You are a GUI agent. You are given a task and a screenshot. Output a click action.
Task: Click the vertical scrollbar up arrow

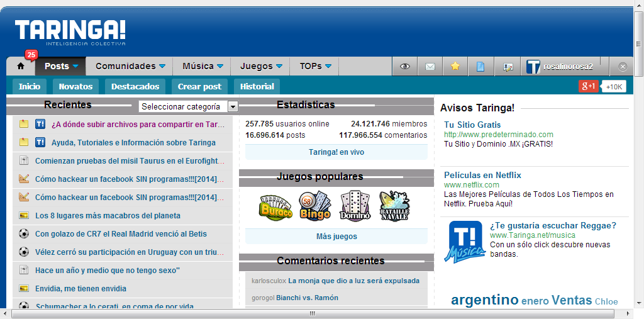point(639,4)
